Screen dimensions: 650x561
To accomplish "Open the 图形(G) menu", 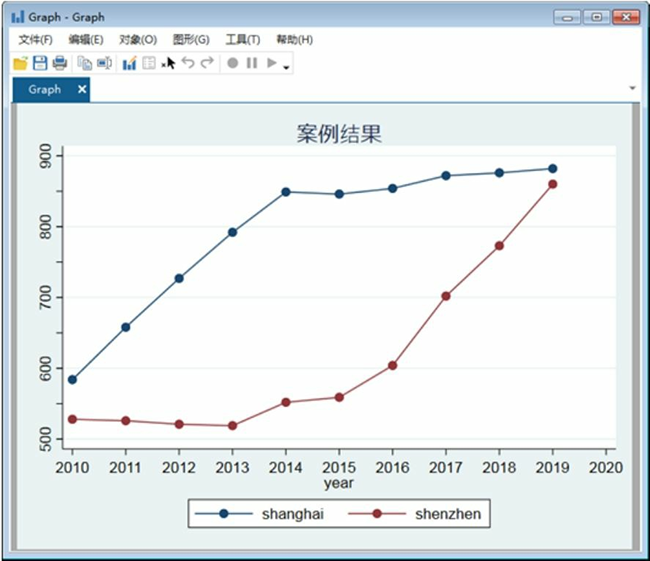I will (x=191, y=40).
